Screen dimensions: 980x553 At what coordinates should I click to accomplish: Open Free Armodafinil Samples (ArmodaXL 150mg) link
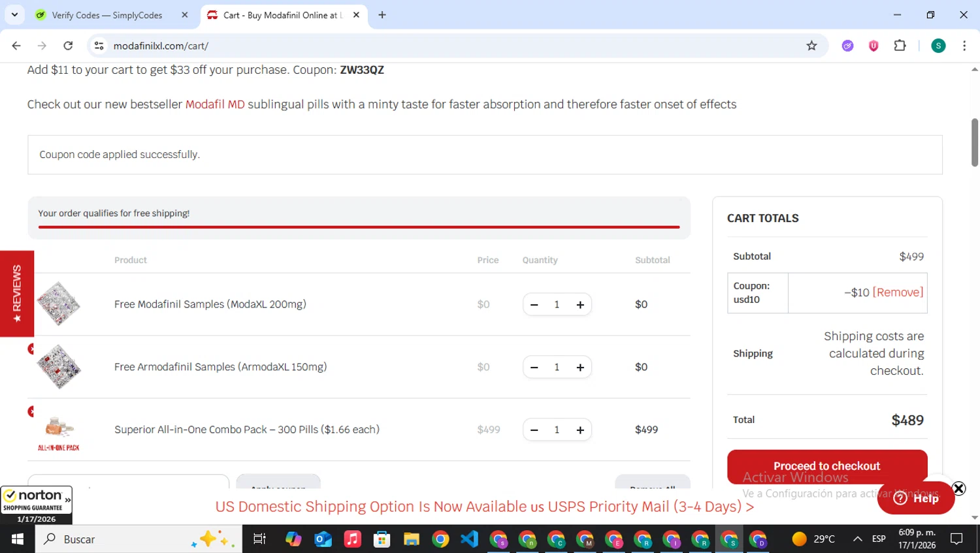(x=221, y=367)
